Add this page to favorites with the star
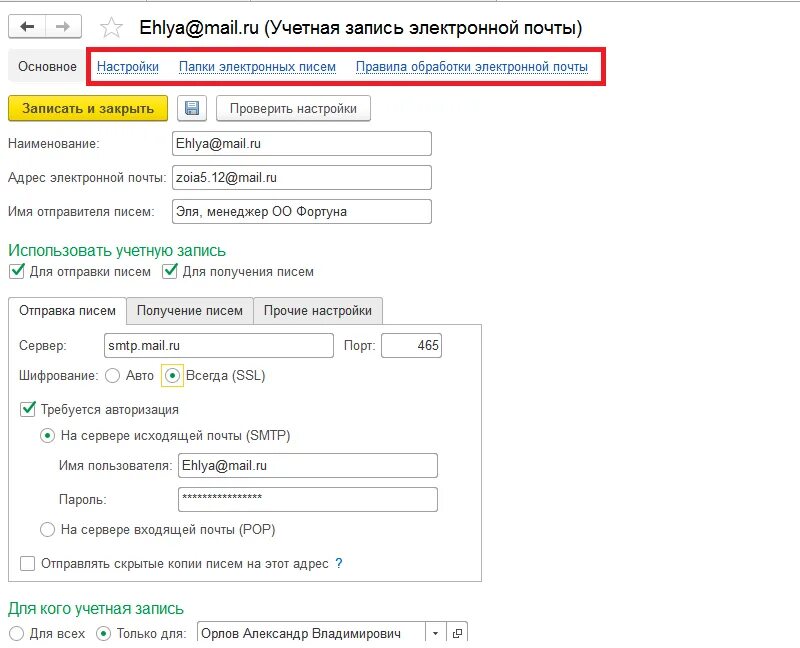The width and height of the screenshot is (800, 648). [x=111, y=28]
